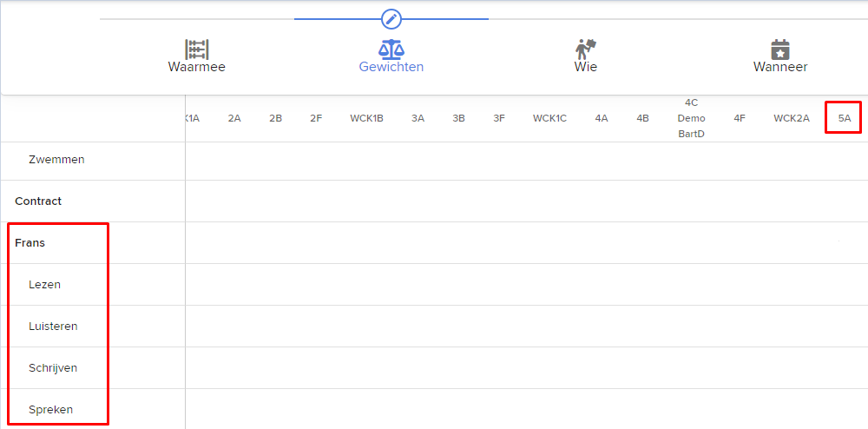Click the Zwemmen row label
This screenshot has width=868, height=429.
pyautogui.click(x=56, y=160)
